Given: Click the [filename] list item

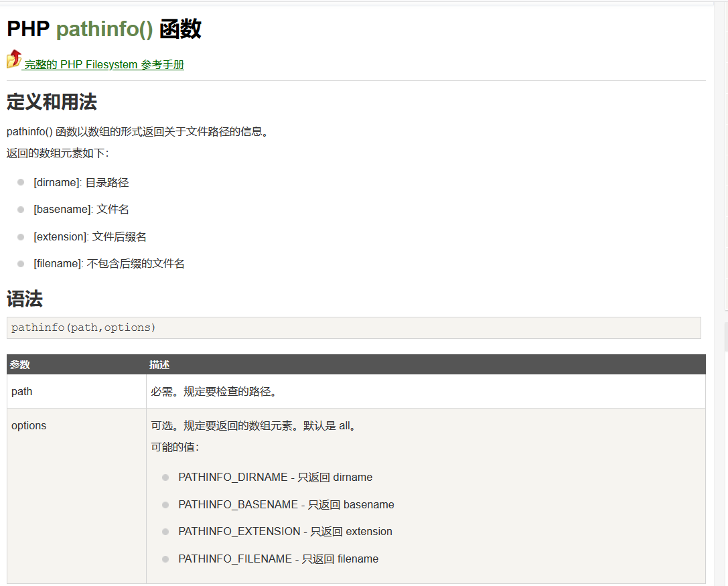Looking at the screenshot, I should (x=108, y=264).
